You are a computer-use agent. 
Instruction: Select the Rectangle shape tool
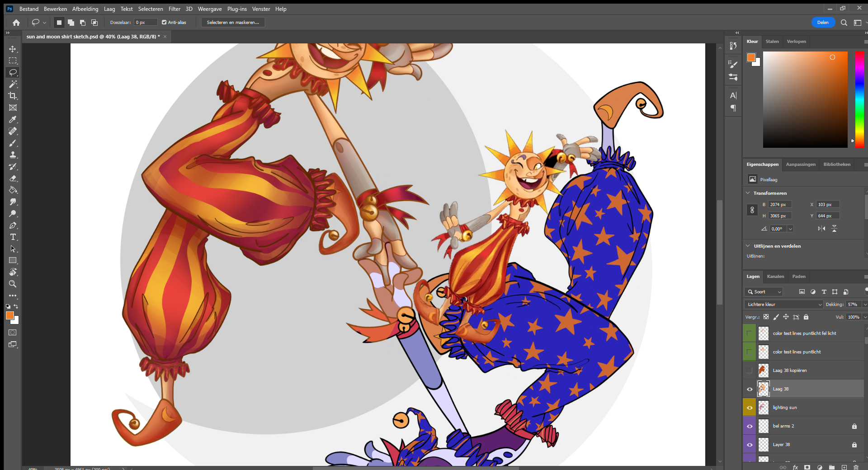pyautogui.click(x=13, y=260)
